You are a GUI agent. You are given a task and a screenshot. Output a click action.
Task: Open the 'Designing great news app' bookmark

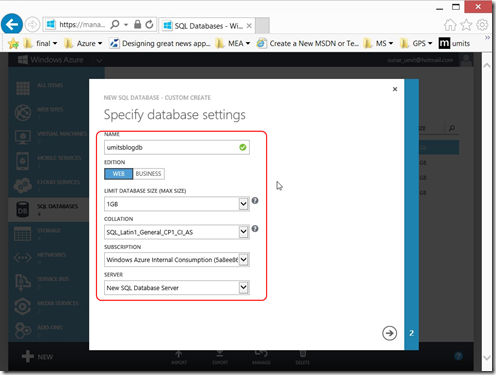pos(161,43)
